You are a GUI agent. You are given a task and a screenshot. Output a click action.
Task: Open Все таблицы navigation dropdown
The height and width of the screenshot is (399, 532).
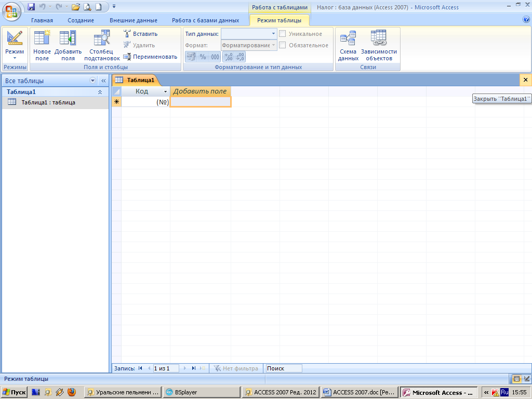[92, 81]
